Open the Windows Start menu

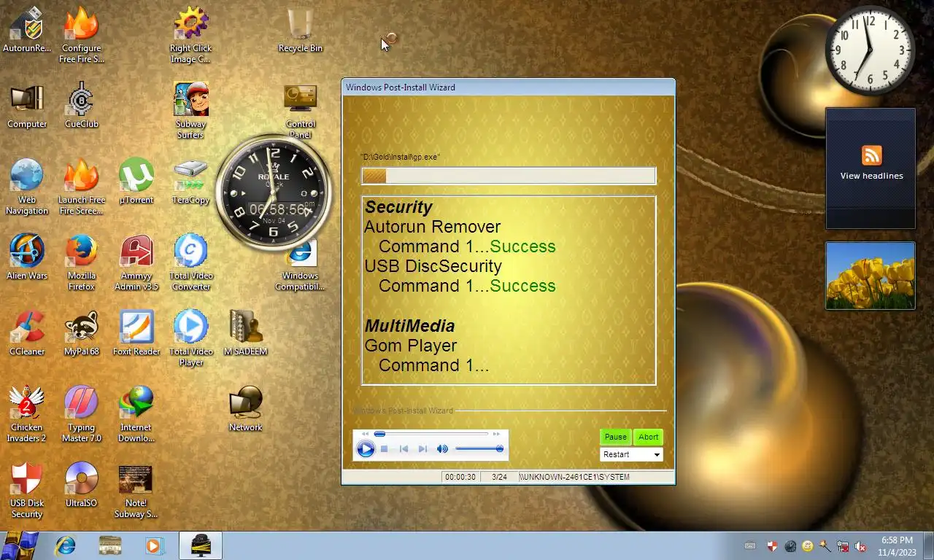(20, 545)
